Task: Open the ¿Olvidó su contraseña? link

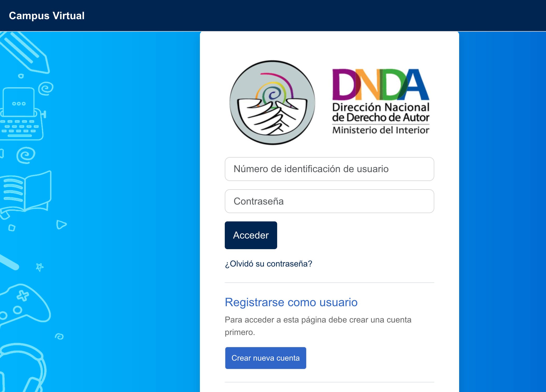Action: (268, 264)
